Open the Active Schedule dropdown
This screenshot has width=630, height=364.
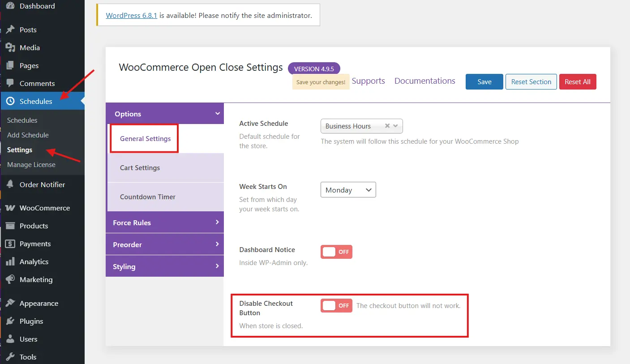(x=362, y=126)
